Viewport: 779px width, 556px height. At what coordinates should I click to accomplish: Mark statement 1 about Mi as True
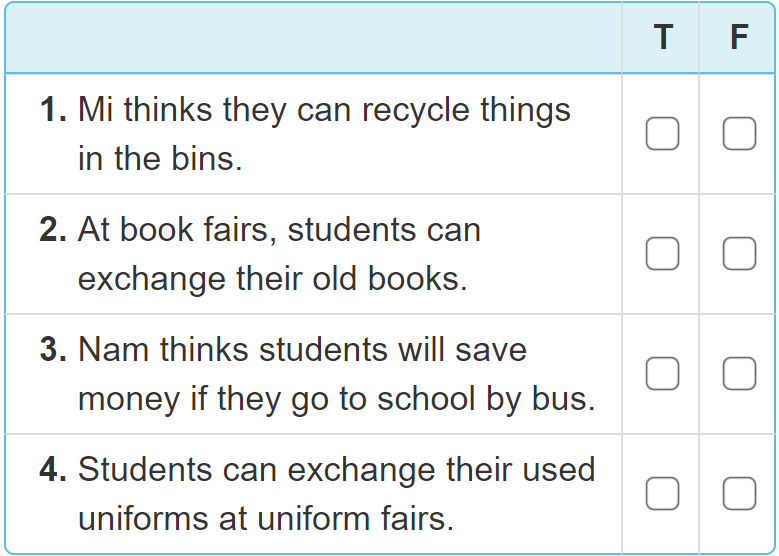pyautogui.click(x=662, y=133)
